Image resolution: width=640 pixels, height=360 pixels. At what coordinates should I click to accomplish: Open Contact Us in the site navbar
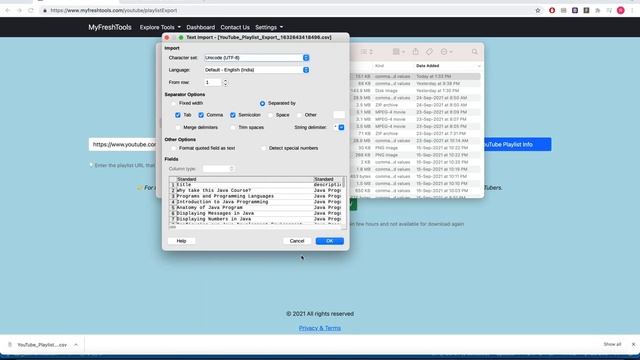coord(235,27)
